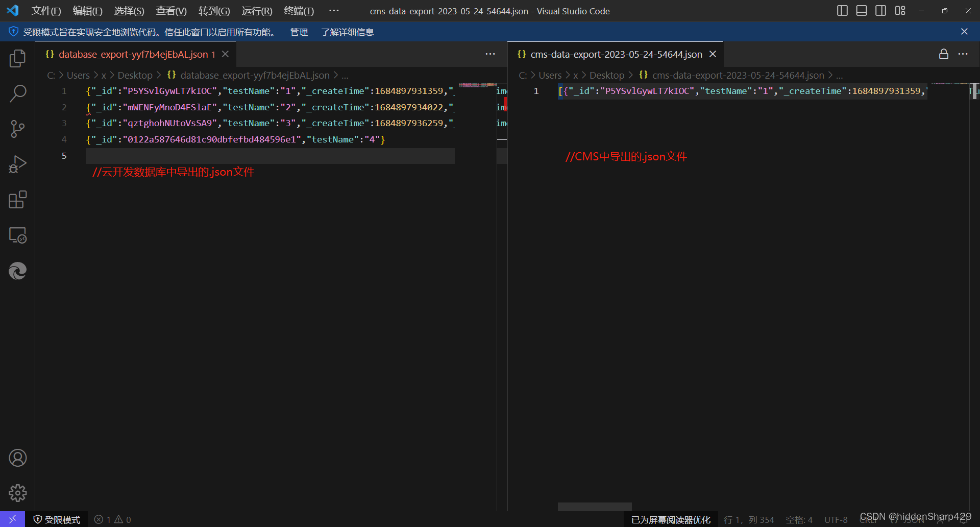Screen dimensions: 980x527
Task: Click the remote window indicator in status bar
Action: click(x=12, y=519)
